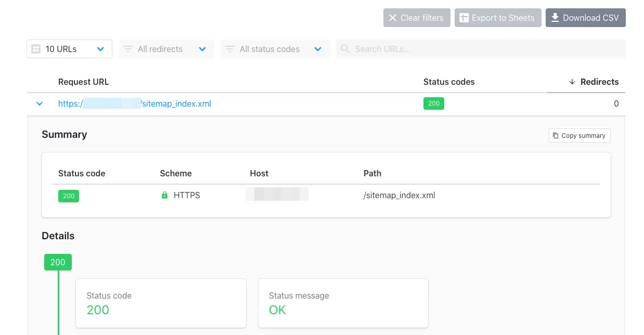Click the magnifier search icon
The width and height of the screenshot is (644, 335).
(344, 49)
